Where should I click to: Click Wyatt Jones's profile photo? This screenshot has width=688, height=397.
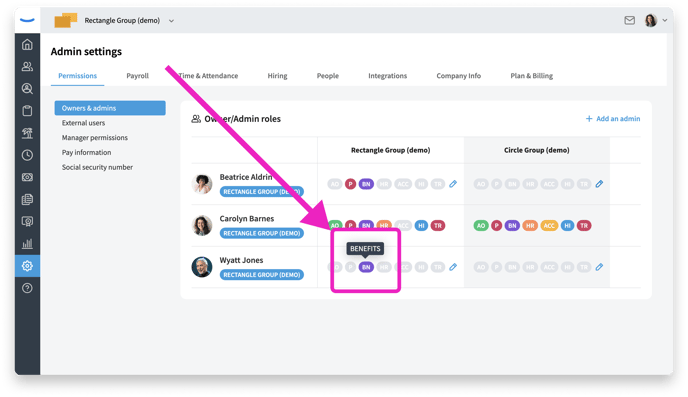point(202,267)
